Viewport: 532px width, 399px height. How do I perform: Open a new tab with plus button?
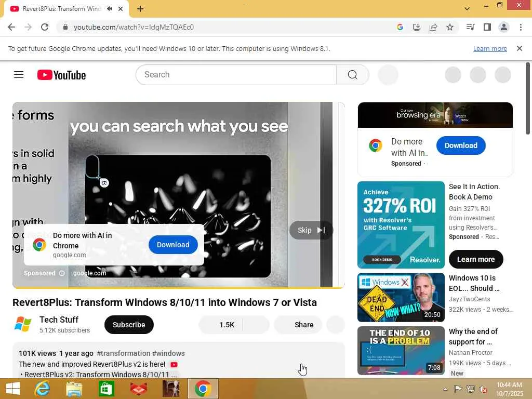[140, 9]
